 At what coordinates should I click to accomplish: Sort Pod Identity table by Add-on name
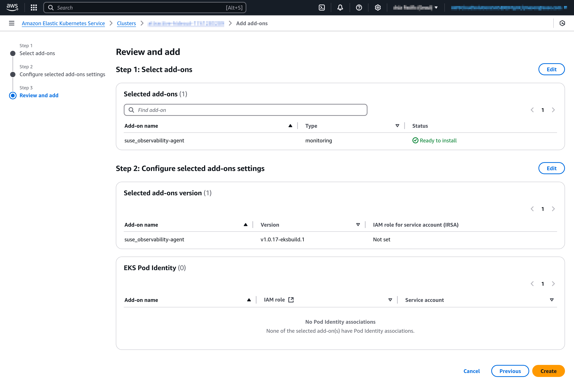[249, 300]
